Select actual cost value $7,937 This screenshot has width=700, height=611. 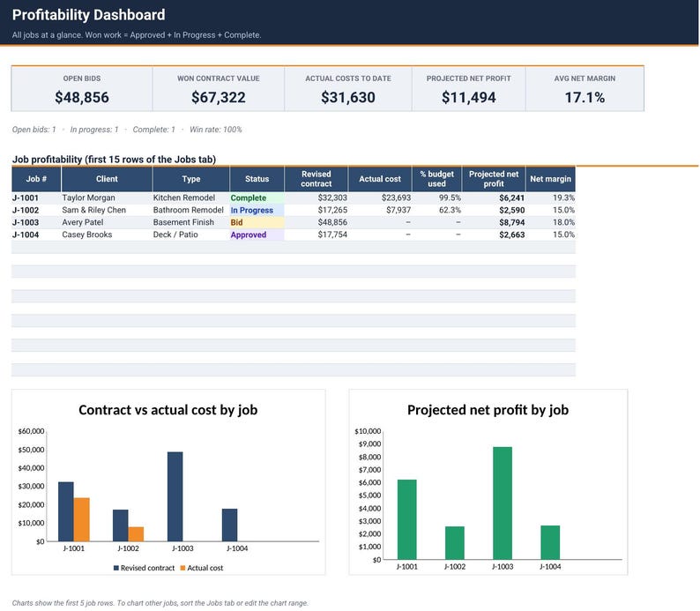click(x=398, y=210)
